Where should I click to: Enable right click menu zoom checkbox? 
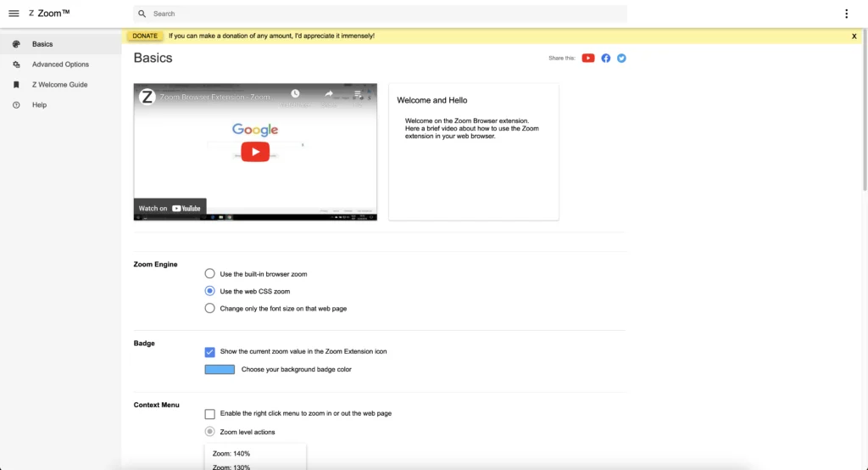(x=210, y=414)
